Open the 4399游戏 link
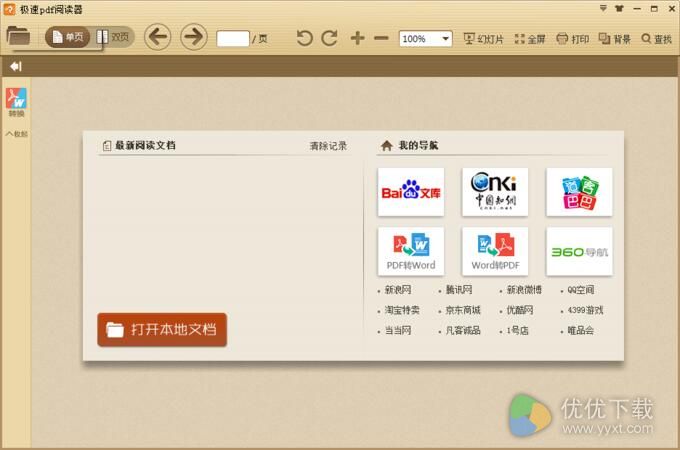The width and height of the screenshot is (680, 450). click(585, 310)
